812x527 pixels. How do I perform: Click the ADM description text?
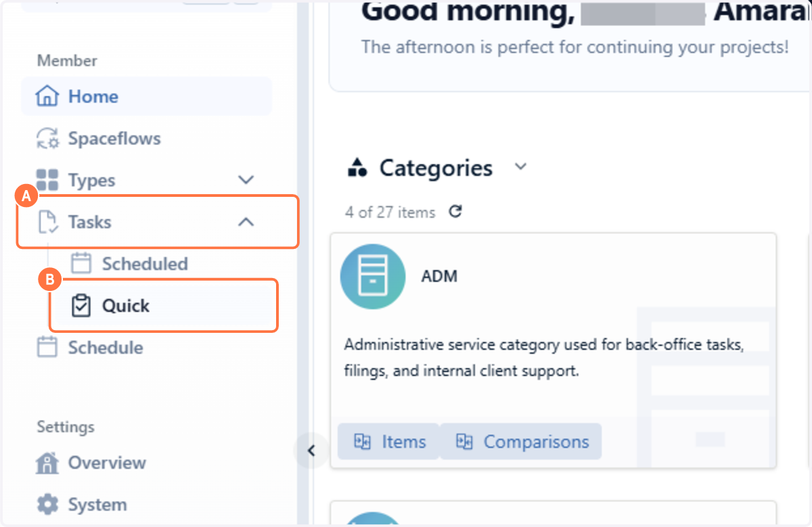click(545, 358)
